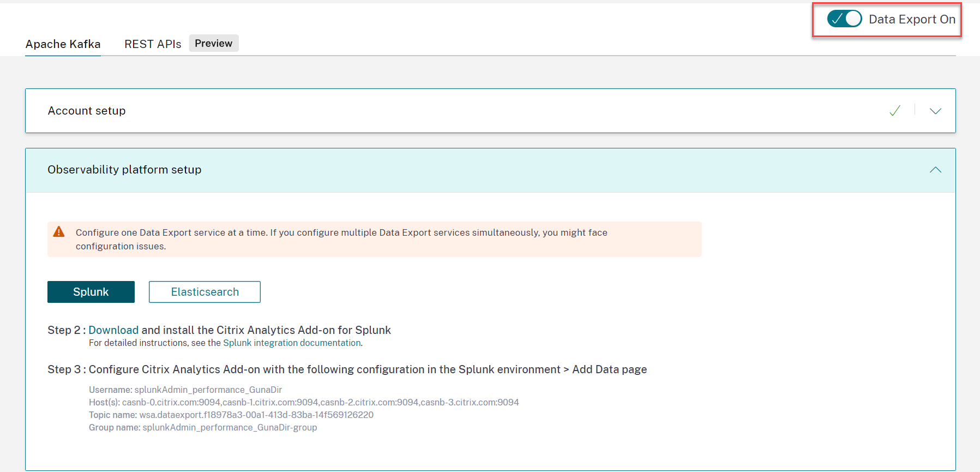980x472 pixels.
Task: Click the Topic name value
Action: pos(256,415)
